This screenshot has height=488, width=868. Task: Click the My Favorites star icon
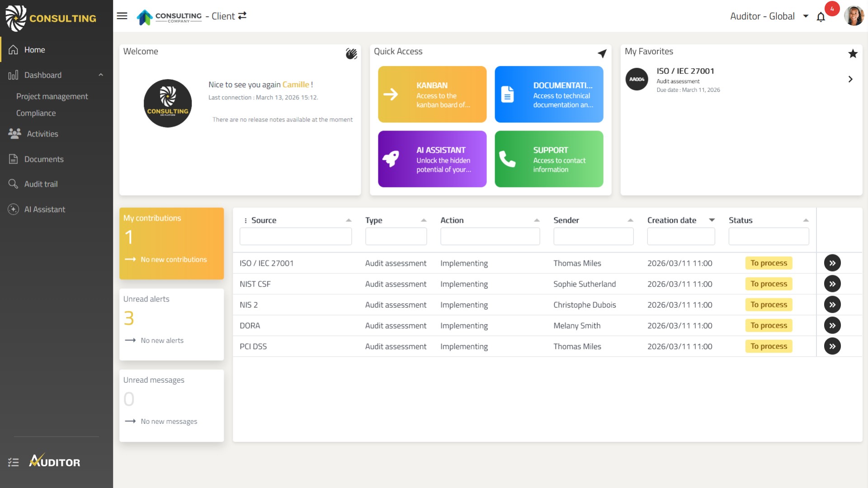tap(853, 54)
